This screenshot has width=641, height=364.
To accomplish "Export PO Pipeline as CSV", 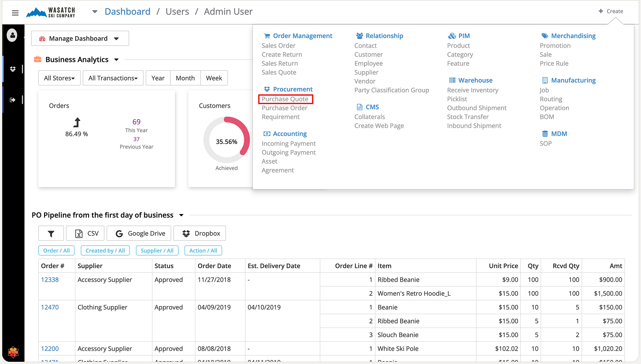I will (87, 233).
